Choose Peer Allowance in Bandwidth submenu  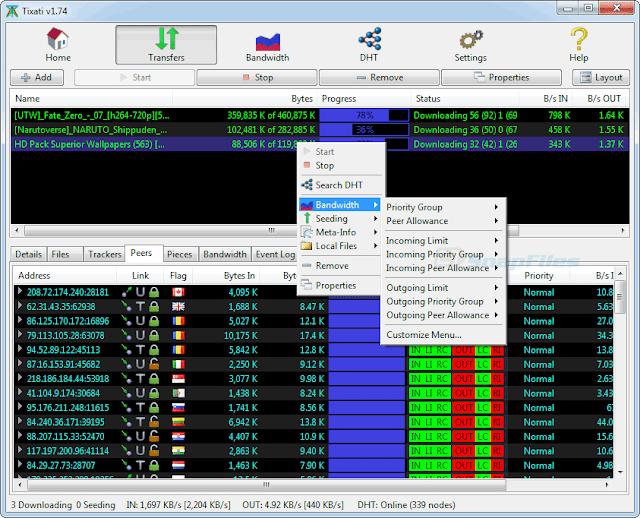pos(443,221)
